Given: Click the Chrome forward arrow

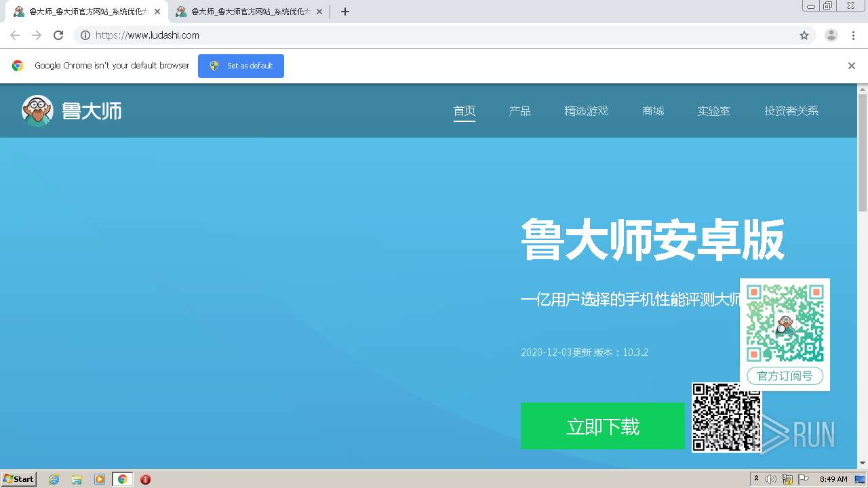Looking at the screenshot, I should 37,35.
